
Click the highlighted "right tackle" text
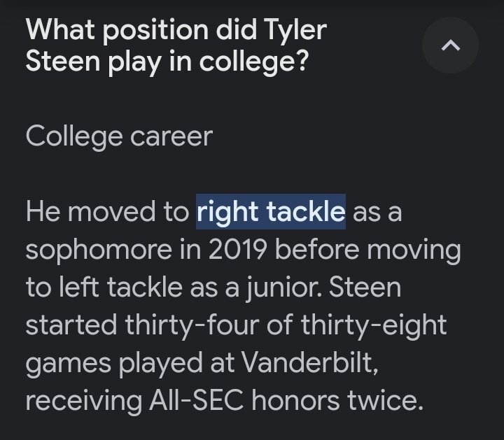tap(271, 211)
